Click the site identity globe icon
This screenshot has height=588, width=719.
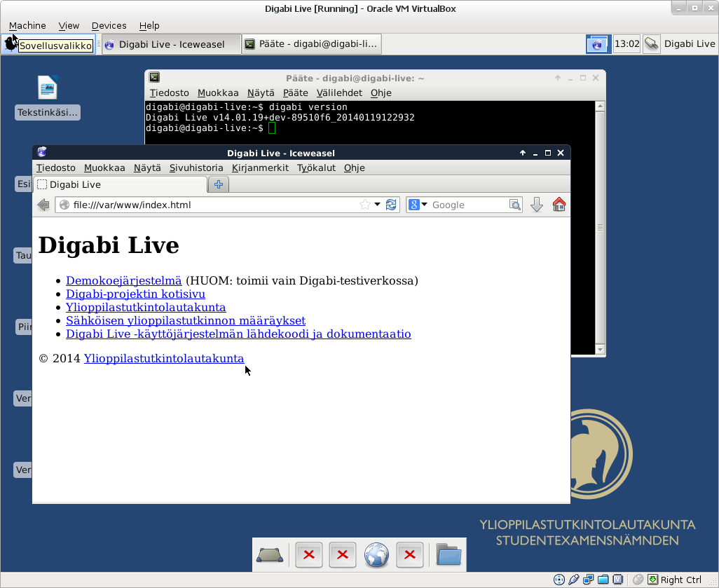tap(64, 205)
